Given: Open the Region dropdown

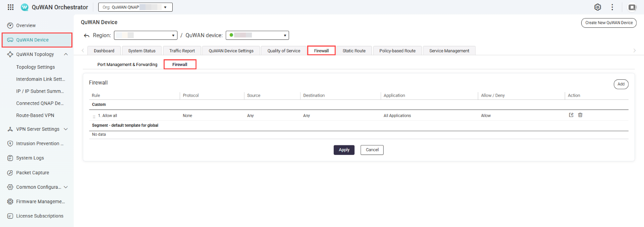Looking at the screenshot, I should tap(146, 35).
